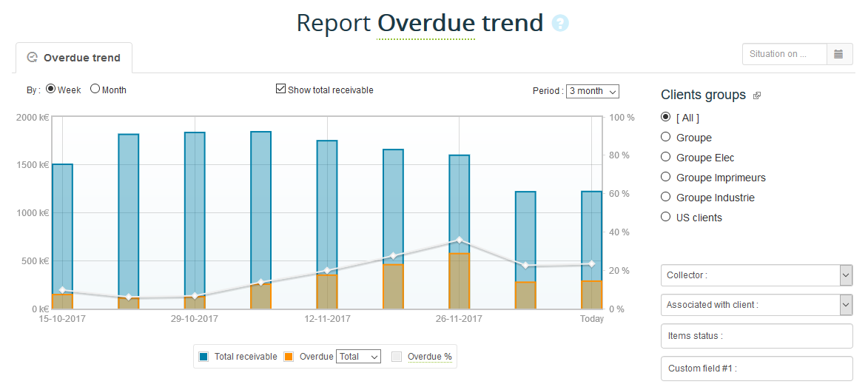The image size is (868, 390).
Task: Select the Month radio button
Action: 95,89
